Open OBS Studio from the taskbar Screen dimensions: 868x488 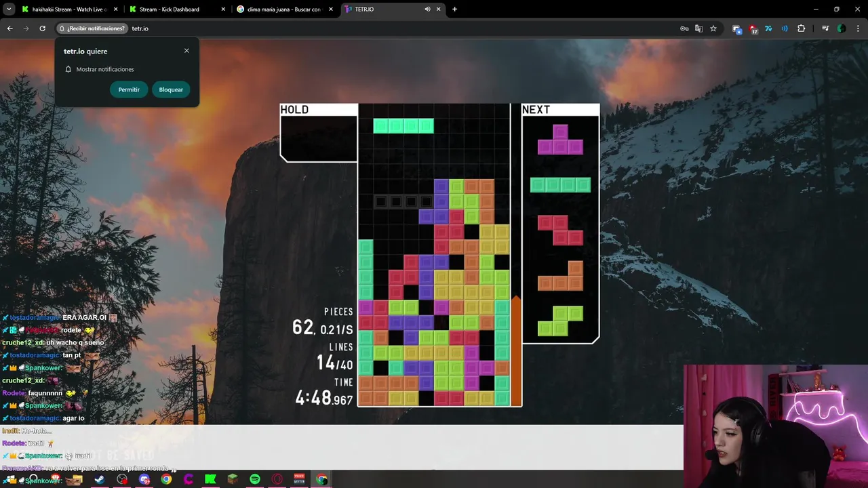pos(122,479)
